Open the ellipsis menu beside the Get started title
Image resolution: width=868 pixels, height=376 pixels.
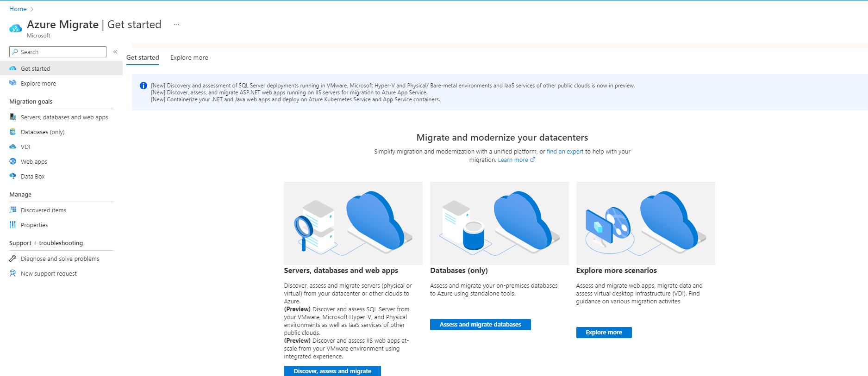pos(176,25)
